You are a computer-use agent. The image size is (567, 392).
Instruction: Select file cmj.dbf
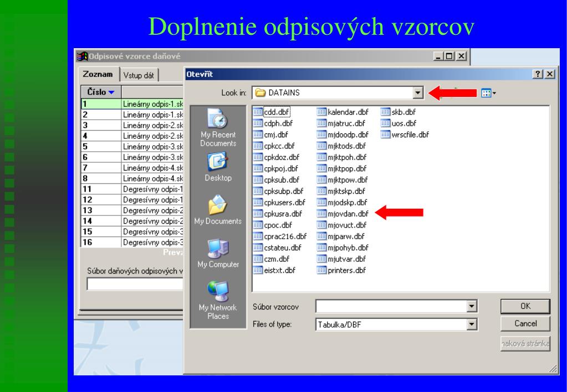coord(271,135)
